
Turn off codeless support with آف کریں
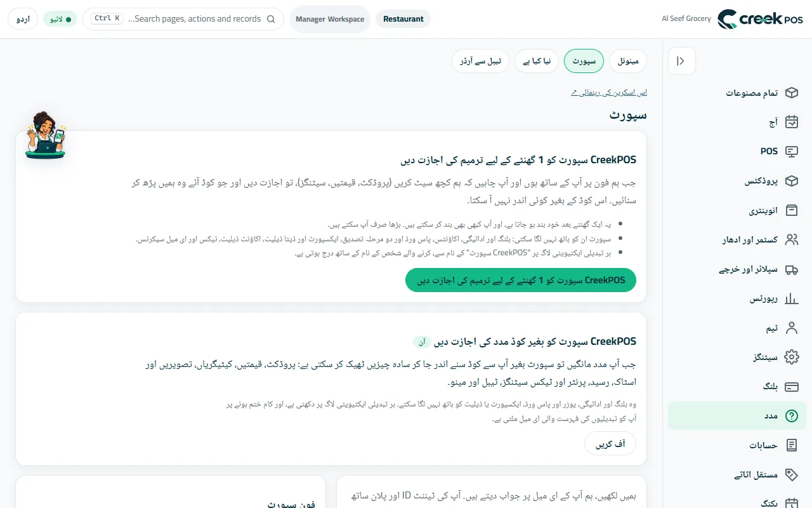(x=610, y=444)
